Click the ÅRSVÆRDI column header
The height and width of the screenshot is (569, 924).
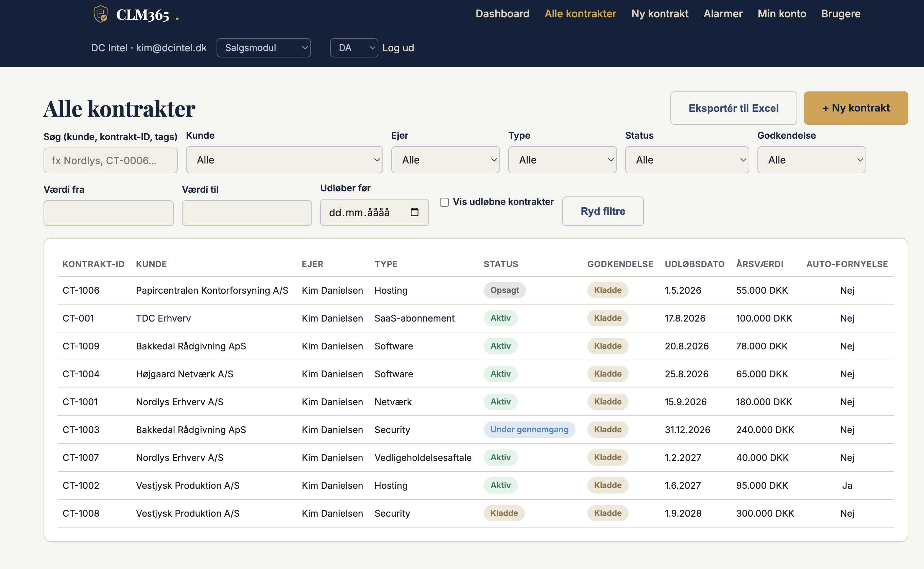coord(759,264)
